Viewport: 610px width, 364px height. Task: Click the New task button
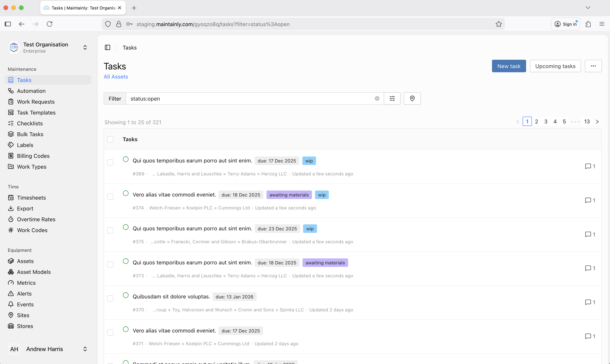[508, 66]
